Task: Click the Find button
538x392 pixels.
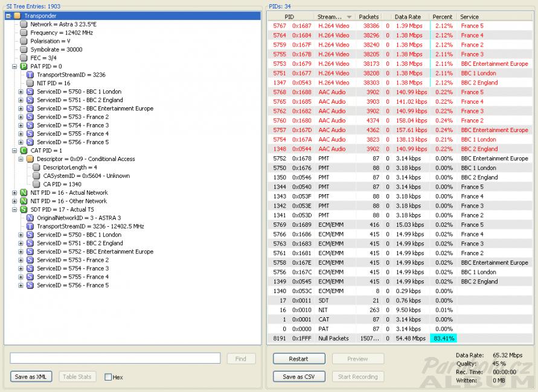Action: click(x=241, y=359)
